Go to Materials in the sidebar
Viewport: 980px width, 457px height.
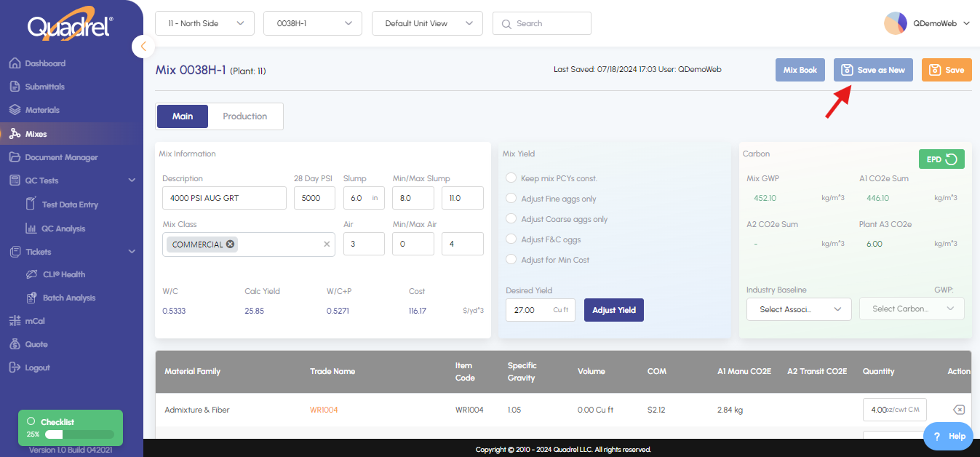42,110
